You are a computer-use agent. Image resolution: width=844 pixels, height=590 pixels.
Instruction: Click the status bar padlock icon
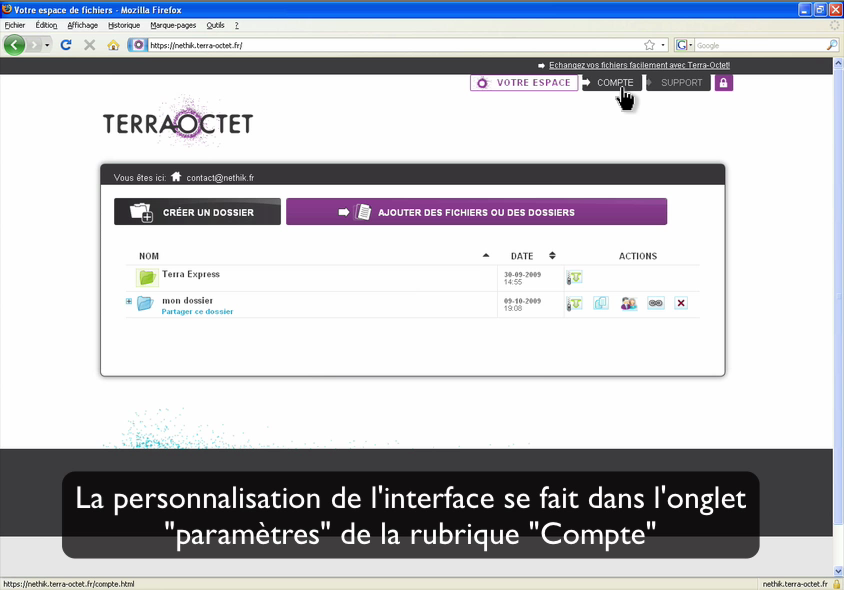[x=836, y=584]
